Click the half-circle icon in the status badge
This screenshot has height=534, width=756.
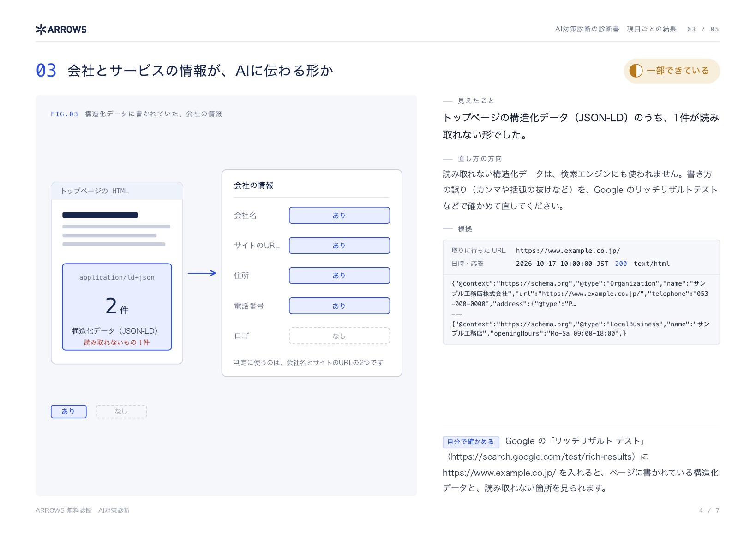(636, 71)
